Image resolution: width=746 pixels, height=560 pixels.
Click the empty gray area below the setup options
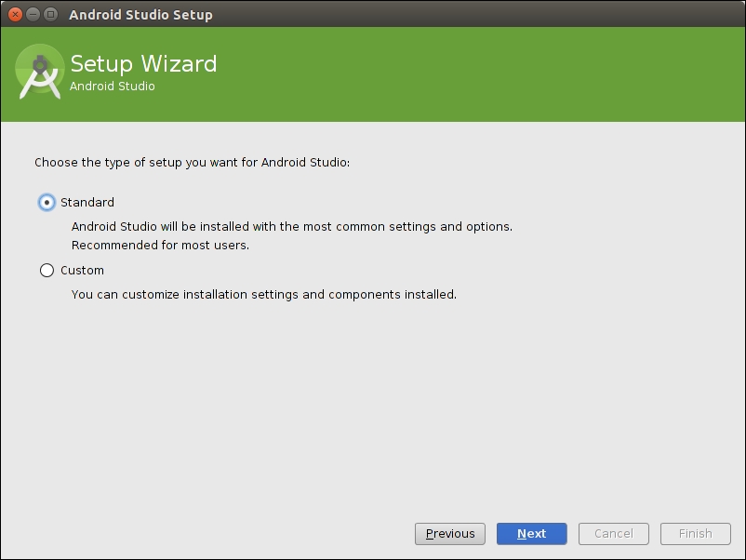click(x=372, y=409)
